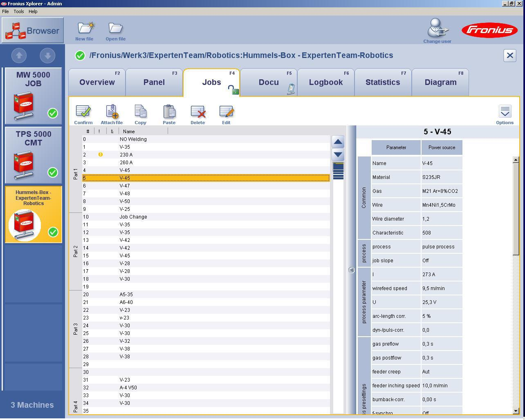525x420 pixels.
Task: Select job 8 named V-50
Action: click(x=206, y=201)
